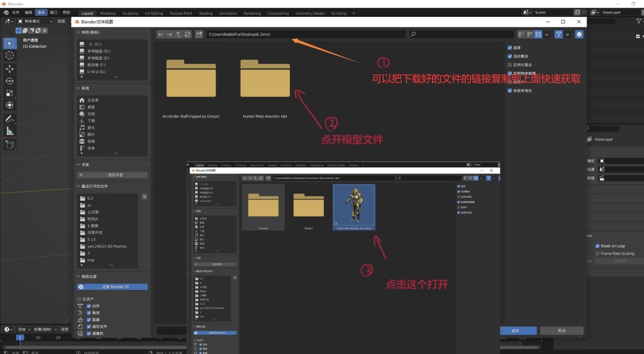Open the 渲染 menu
Viewport: 644px width, 354px height.
(x=41, y=13)
